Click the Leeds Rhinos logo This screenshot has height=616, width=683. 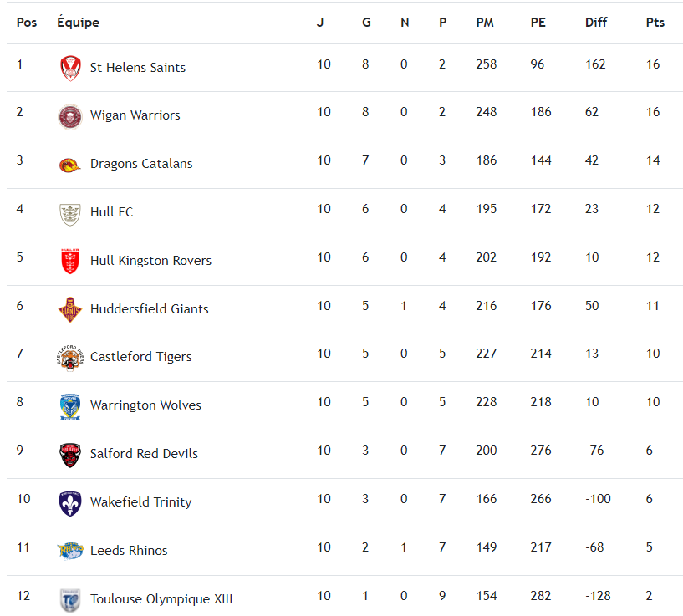point(70,551)
